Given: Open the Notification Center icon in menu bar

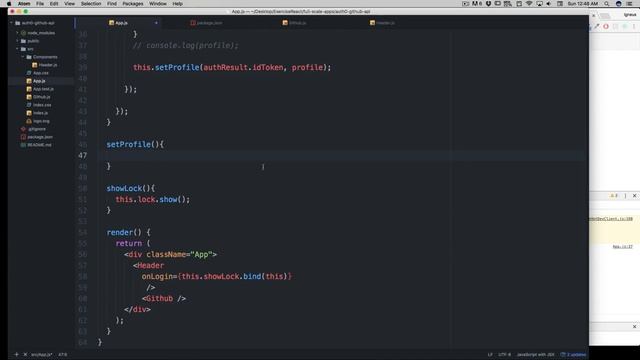Looking at the screenshot, I should [629, 4].
